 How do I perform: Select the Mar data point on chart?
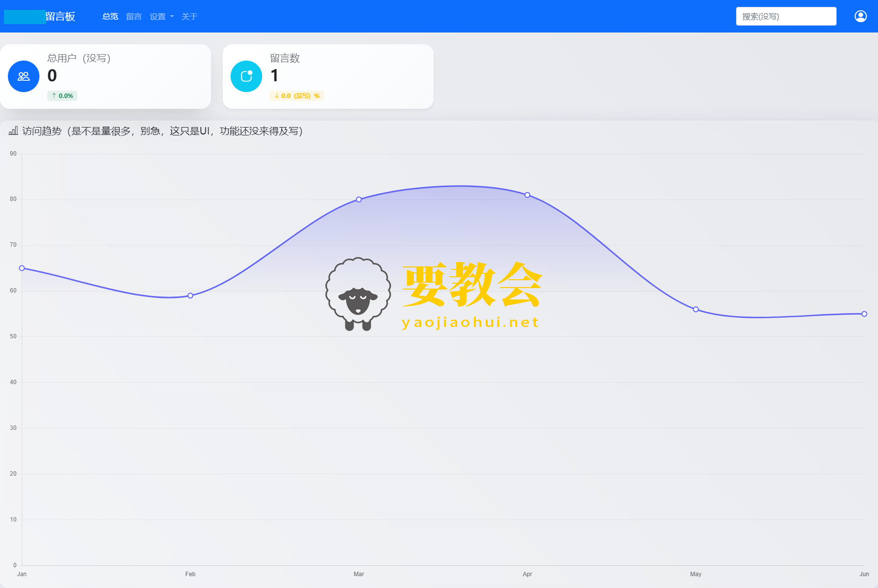pos(359,199)
